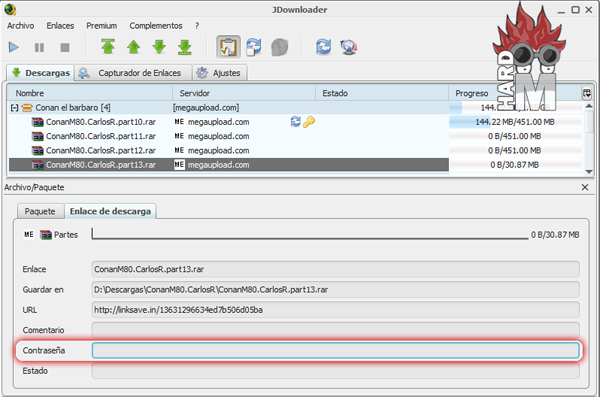Switch to the Enlace de descarga tab
The height and width of the screenshot is (397, 600).
(110, 211)
